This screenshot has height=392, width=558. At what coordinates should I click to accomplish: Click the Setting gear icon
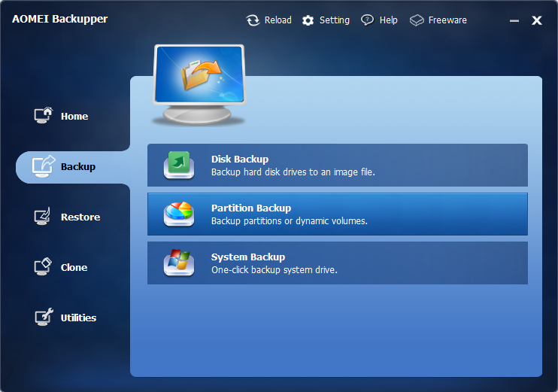click(x=308, y=20)
